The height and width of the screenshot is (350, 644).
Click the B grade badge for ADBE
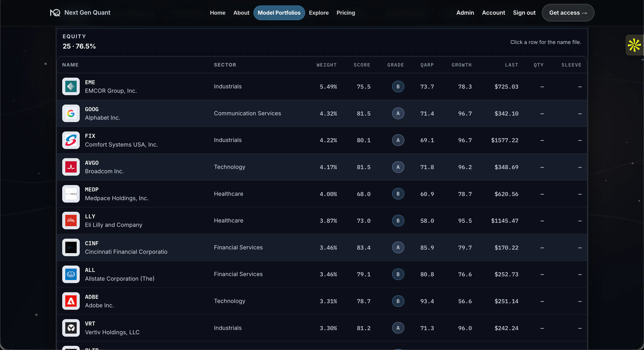pos(398,301)
